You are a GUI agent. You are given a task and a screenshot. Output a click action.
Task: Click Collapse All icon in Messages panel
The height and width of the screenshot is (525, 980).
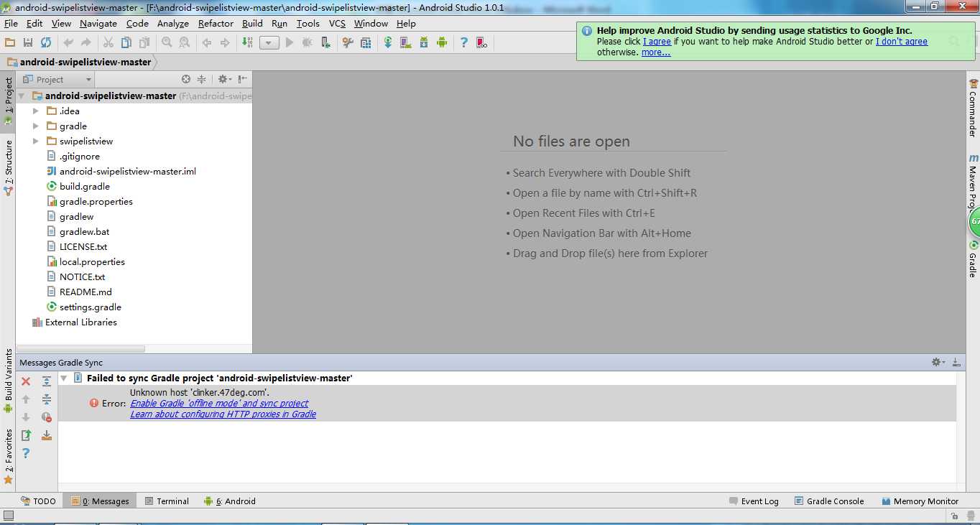47,399
